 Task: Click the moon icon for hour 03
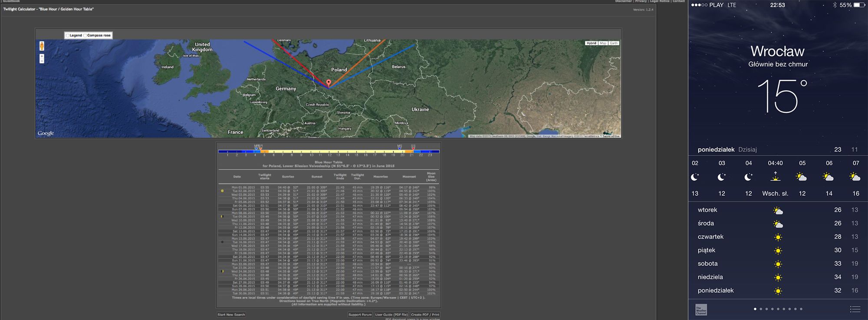point(722,177)
